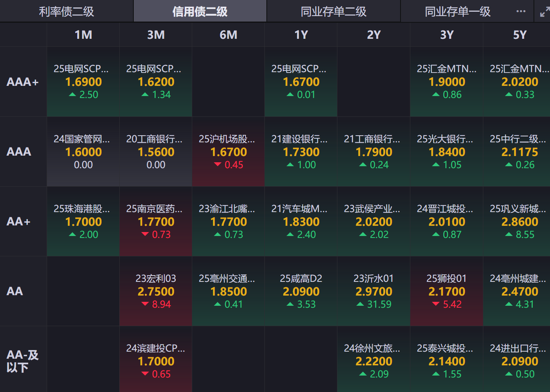This screenshot has height=392, width=550.
Task: Go to the 同业存单一级 tab
Action: pyautogui.click(x=458, y=11)
